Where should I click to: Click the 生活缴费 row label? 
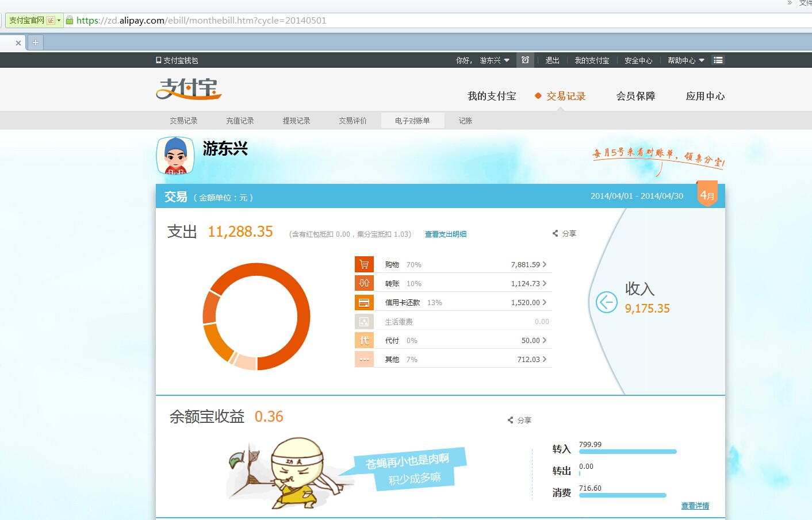click(399, 322)
